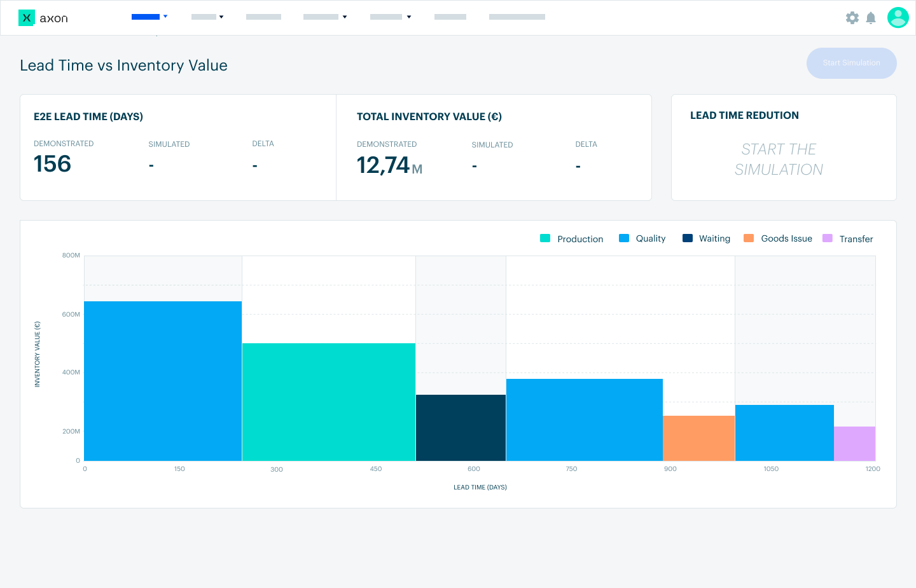Click the inventory value 12,74 M

(x=389, y=165)
